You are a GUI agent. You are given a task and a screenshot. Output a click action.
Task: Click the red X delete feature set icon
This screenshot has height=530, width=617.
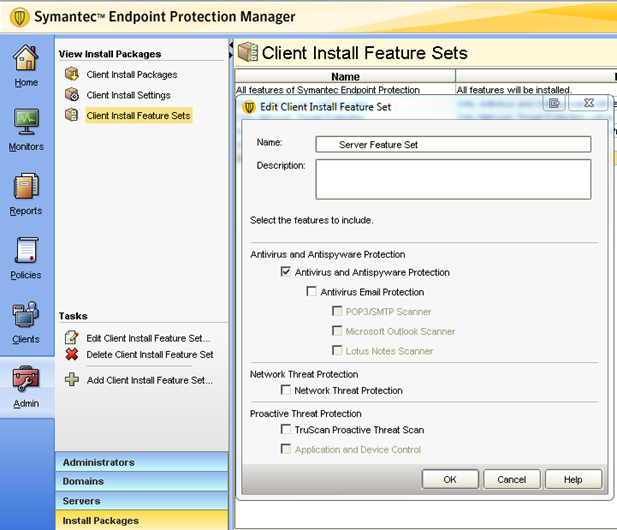pyautogui.click(x=72, y=354)
